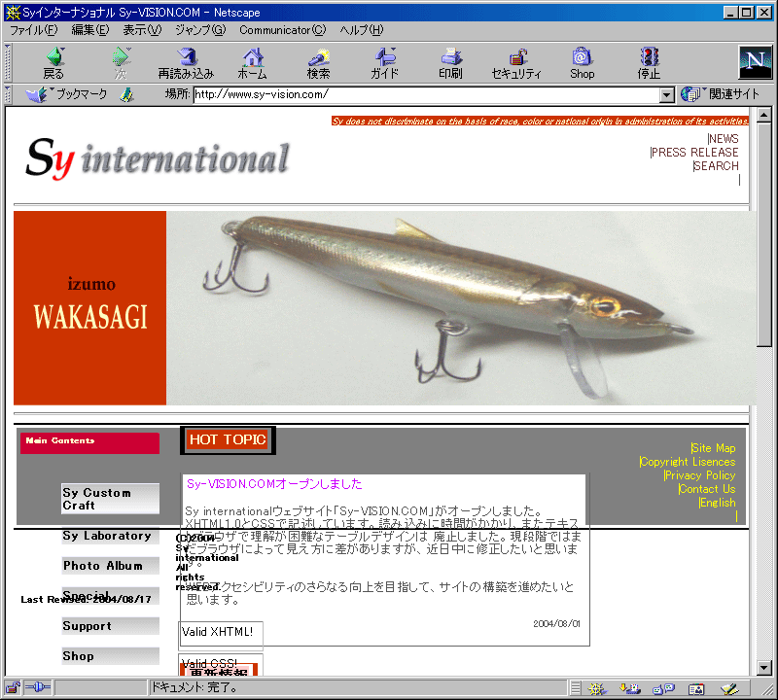Open the Contact Us link
The image size is (778, 700).
pyautogui.click(x=707, y=489)
